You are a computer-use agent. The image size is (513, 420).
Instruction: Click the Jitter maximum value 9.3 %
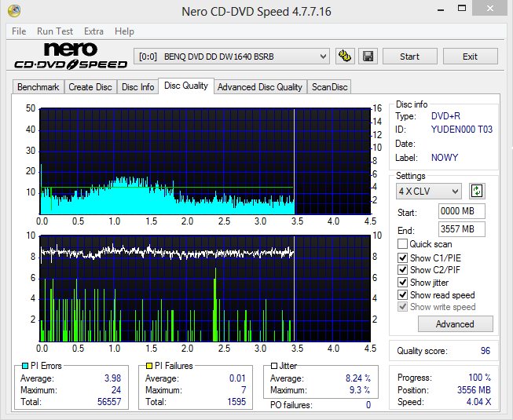point(360,390)
